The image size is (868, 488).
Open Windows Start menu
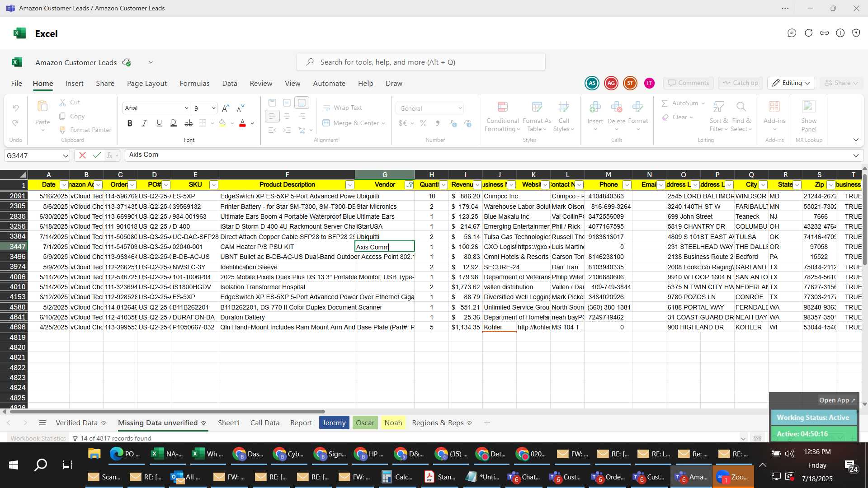pos(14,465)
